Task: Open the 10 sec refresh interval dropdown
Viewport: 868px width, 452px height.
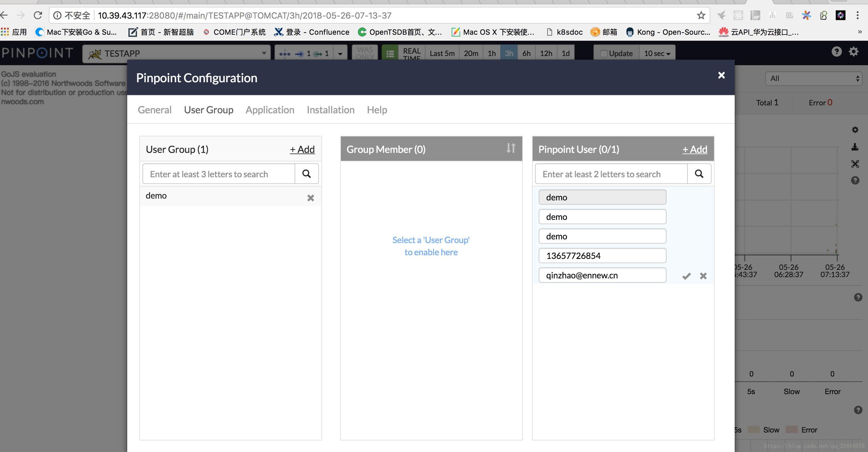Action: point(657,53)
